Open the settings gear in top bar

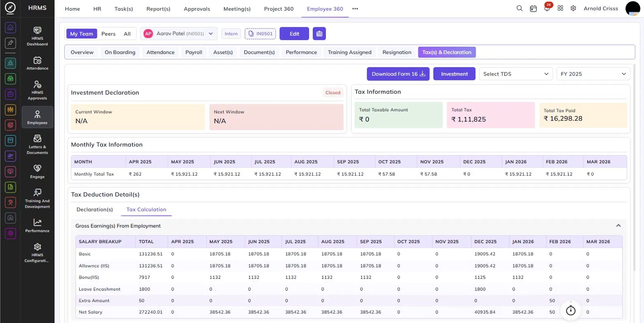pos(573,8)
